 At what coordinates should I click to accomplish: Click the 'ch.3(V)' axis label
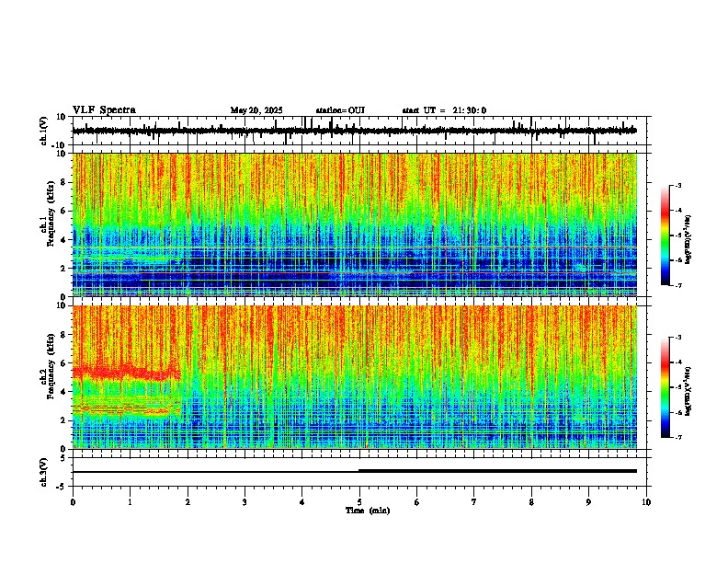tap(44, 472)
